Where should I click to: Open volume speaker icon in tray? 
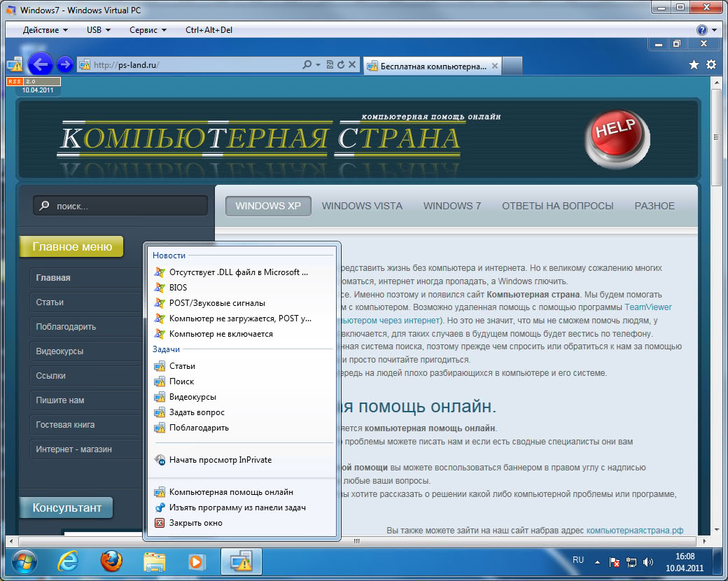(647, 562)
